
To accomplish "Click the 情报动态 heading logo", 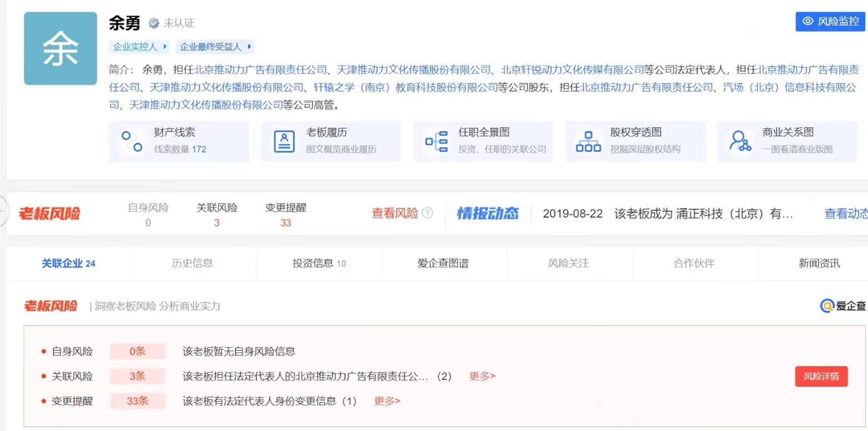I will pos(488,214).
